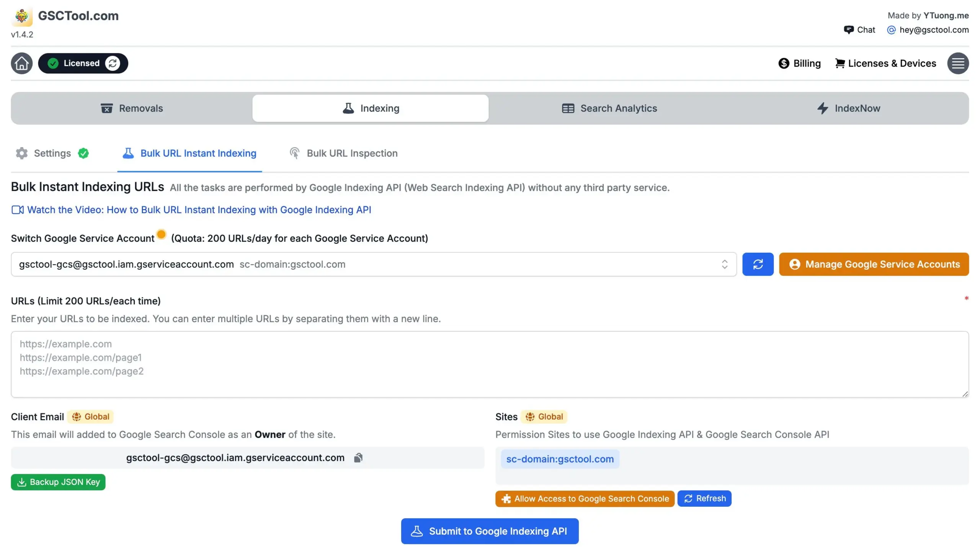The height and width of the screenshot is (553, 980).
Task: Copy the client email with clipboard icon
Action: 358,458
